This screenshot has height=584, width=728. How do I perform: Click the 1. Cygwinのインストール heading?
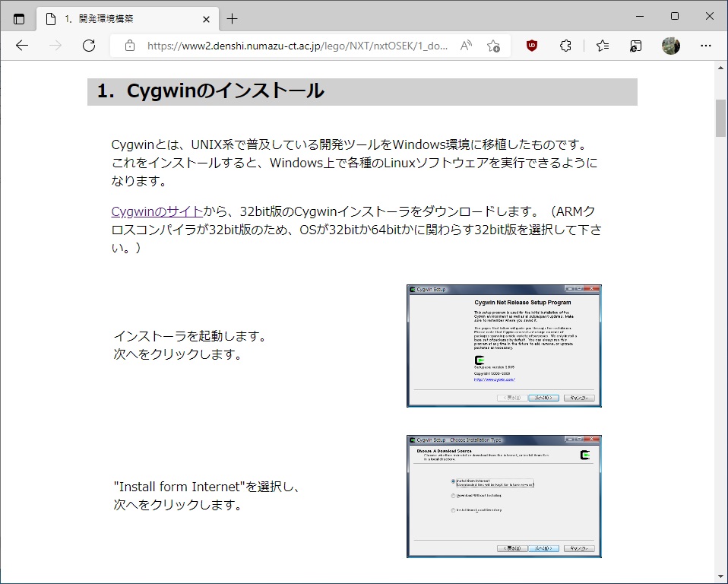(210, 91)
